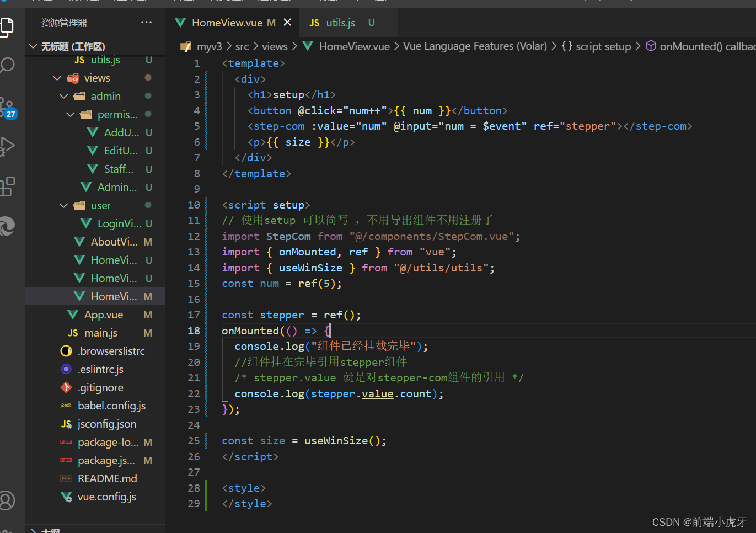Image resolution: width=756 pixels, height=533 pixels.
Task: Open the Search activity bar icon
Action: [x=7, y=65]
